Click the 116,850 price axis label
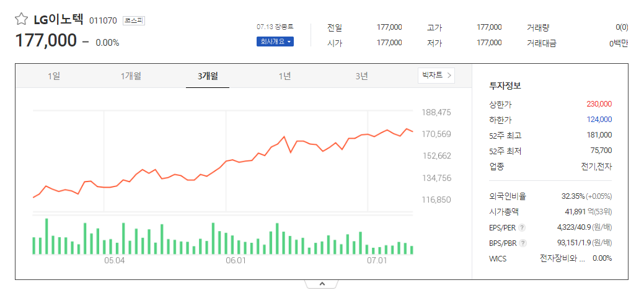Viewport: 644px width, 293px height. pyautogui.click(x=436, y=200)
